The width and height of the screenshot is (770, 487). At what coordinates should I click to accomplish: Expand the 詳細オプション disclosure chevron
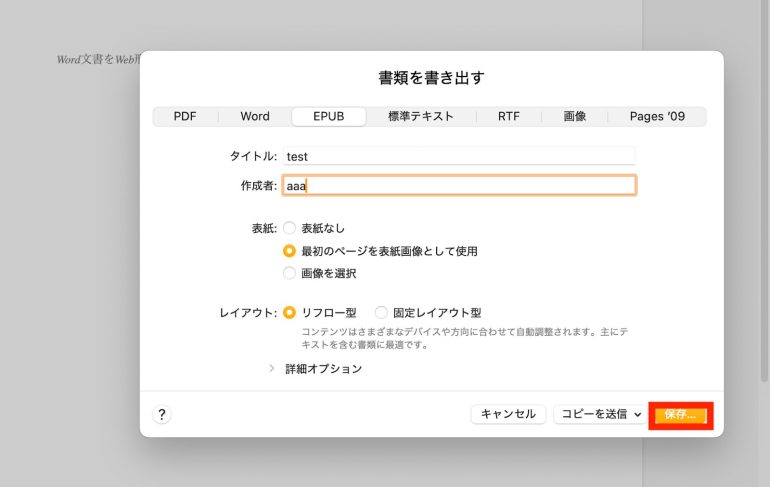point(272,368)
